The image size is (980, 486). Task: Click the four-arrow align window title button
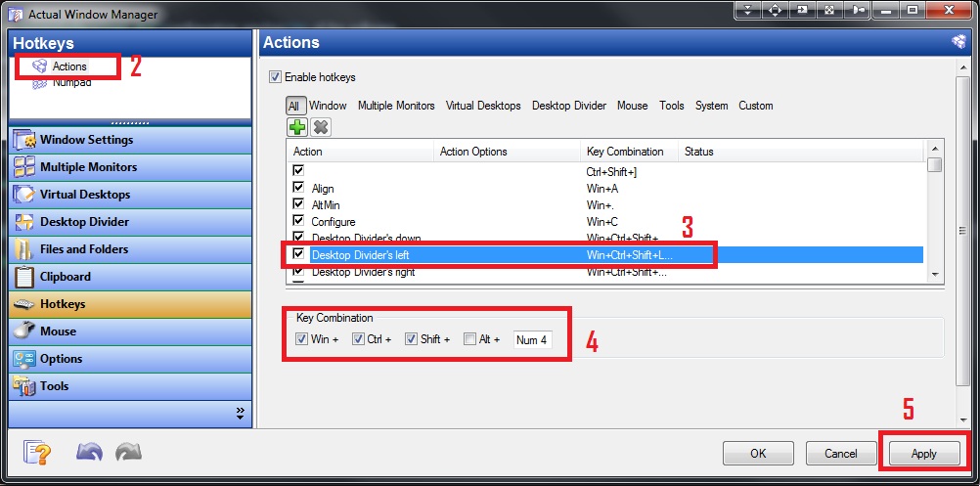point(775,10)
